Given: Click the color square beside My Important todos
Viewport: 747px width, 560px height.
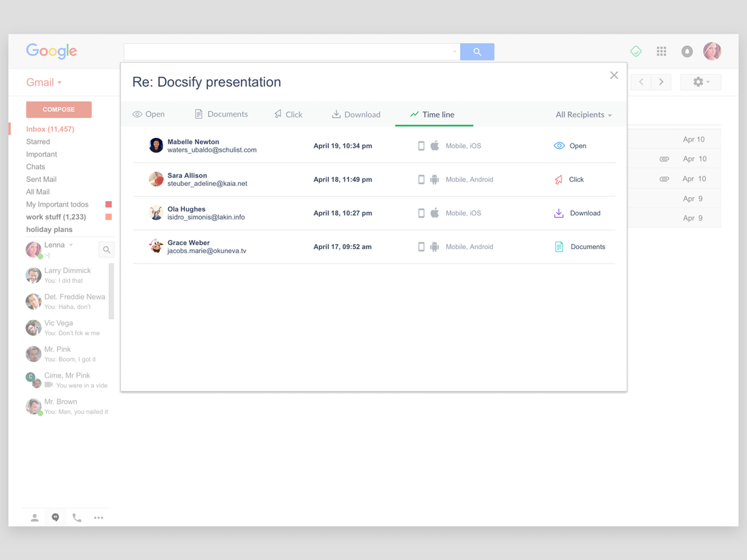Looking at the screenshot, I should point(108,205).
